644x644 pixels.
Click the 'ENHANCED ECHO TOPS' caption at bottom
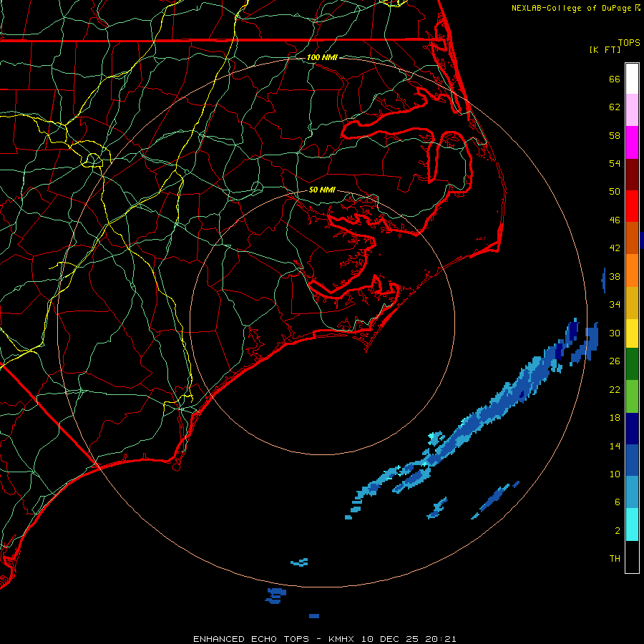251,639
